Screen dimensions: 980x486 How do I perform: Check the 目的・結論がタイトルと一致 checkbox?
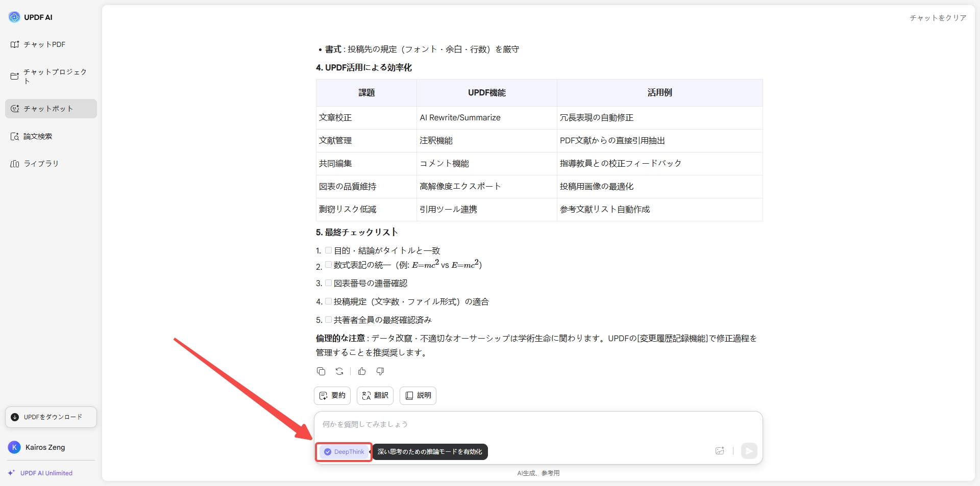click(328, 250)
